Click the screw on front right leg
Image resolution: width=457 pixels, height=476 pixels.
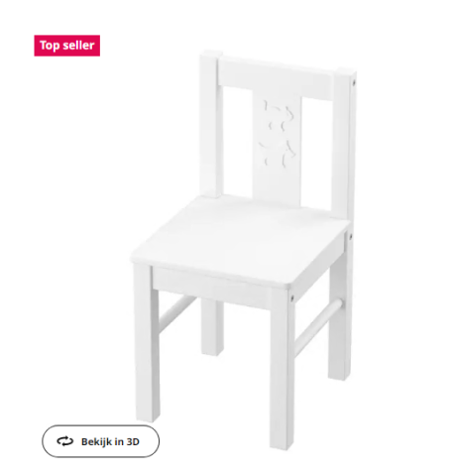click(x=291, y=298)
